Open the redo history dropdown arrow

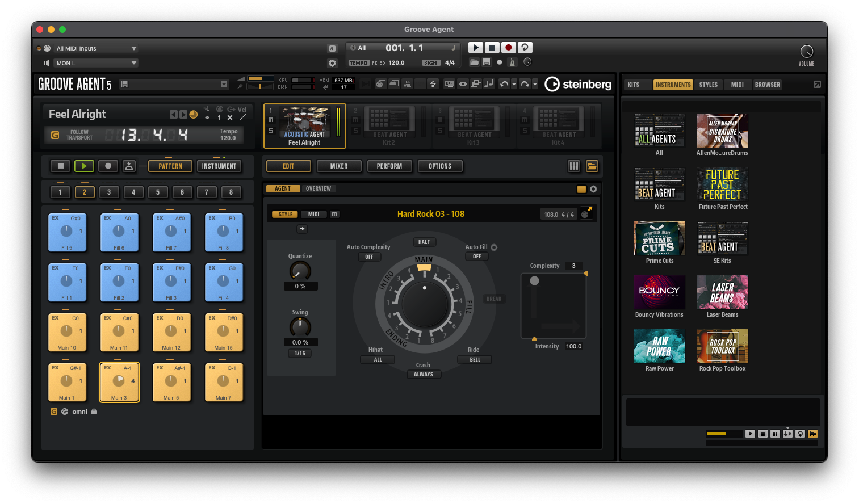535,85
